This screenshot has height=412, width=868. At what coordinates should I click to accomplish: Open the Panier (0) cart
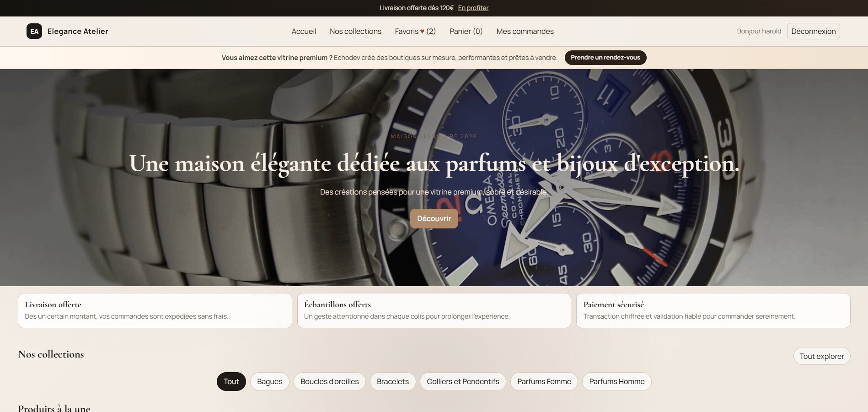tap(466, 31)
